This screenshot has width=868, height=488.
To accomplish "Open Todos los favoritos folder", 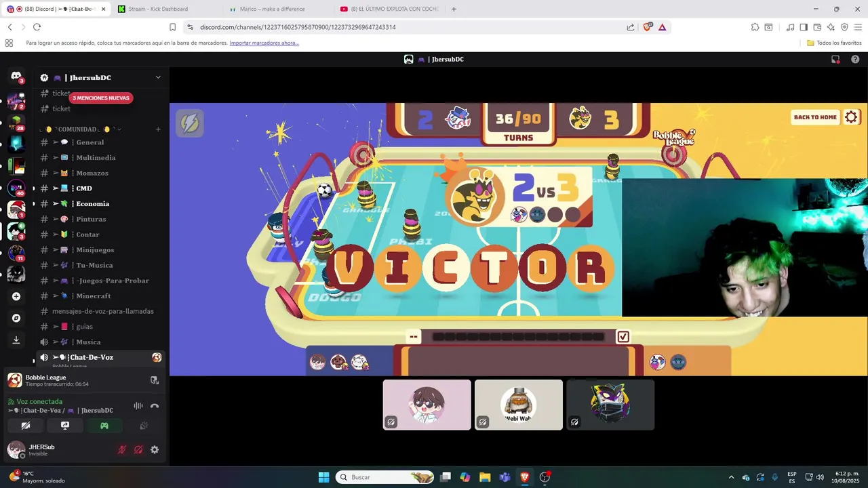I will 834,43.
